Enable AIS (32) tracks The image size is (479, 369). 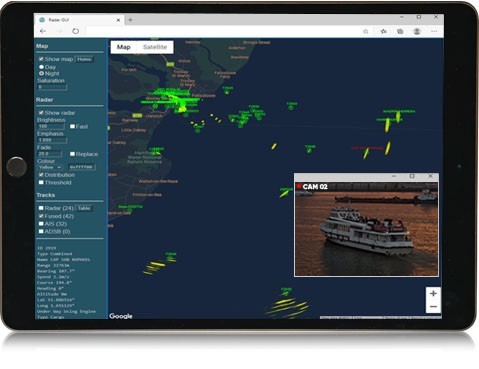click(41, 224)
